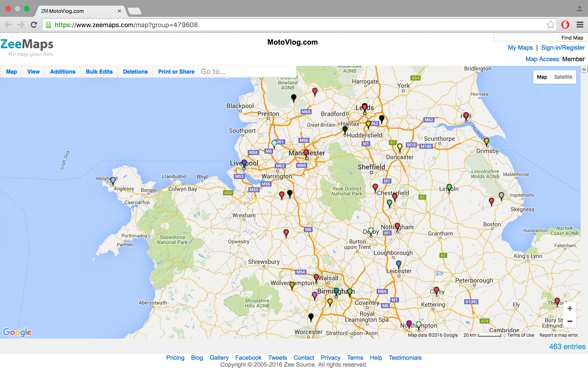
Task: Click Report a map error link
Action: 559,335
